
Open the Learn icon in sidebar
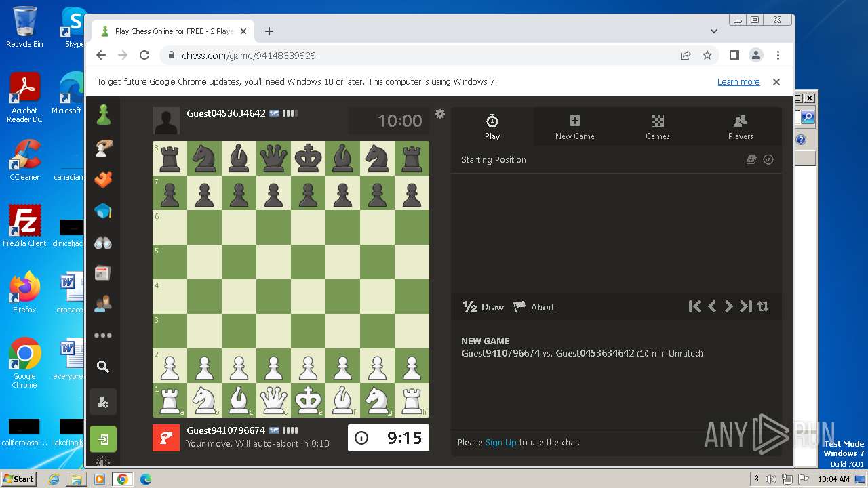pyautogui.click(x=103, y=211)
